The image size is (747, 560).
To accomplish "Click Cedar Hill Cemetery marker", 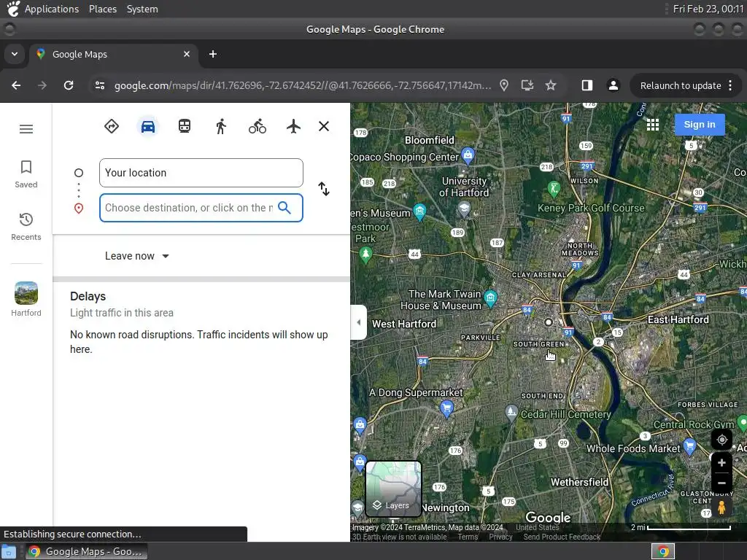I will coord(511,413).
